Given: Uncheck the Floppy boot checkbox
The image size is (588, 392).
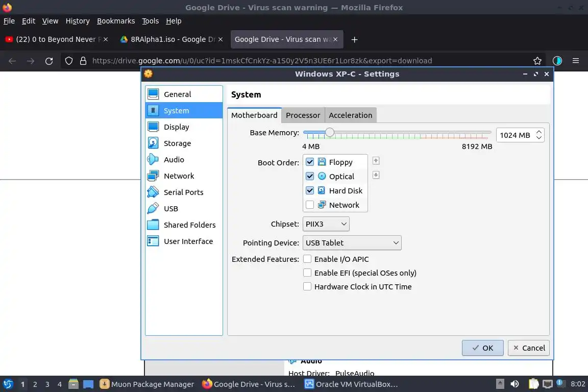Looking at the screenshot, I should point(310,162).
